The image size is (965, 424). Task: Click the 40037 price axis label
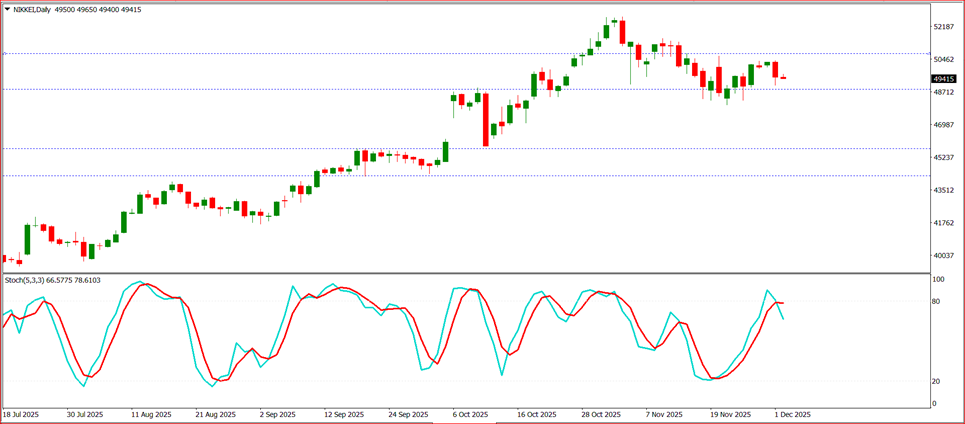(943, 256)
